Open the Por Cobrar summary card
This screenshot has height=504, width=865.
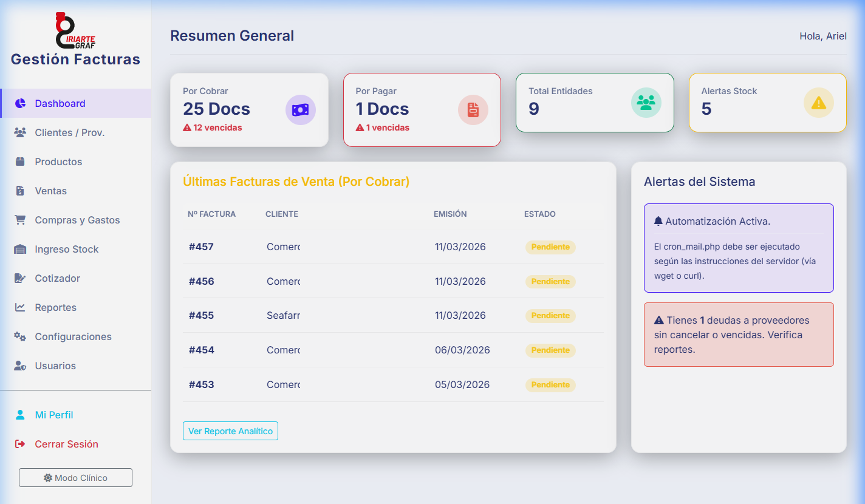tap(249, 110)
